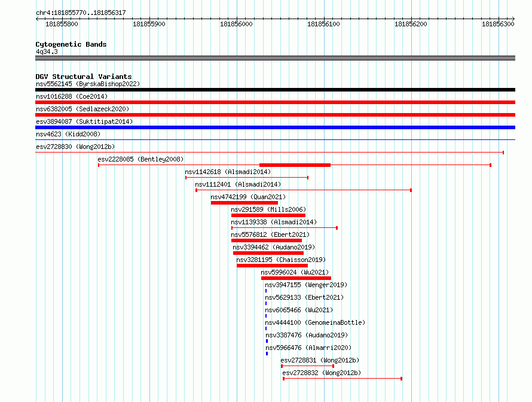Select the esv2728831 red span line
This screenshot has width=532, height=402.
308,366
